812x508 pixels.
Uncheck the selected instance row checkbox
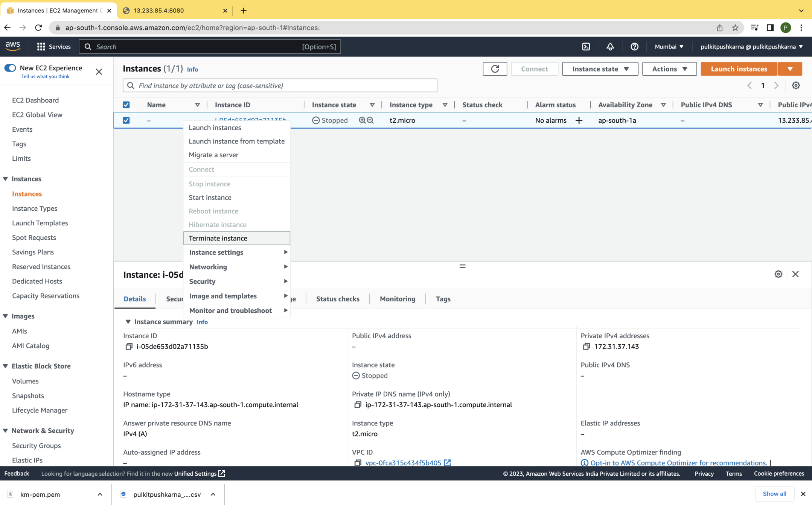point(126,120)
